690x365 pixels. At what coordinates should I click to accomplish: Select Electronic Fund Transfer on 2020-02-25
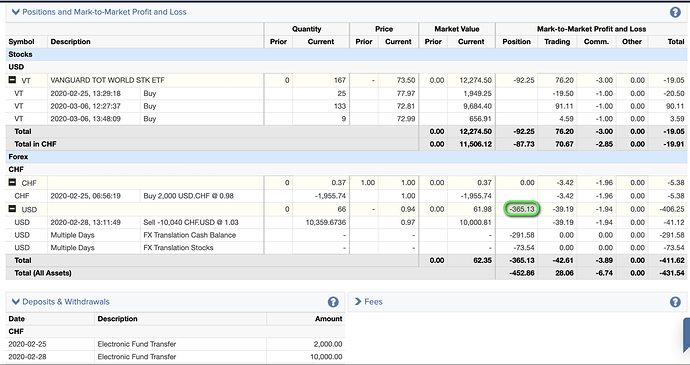(137, 344)
